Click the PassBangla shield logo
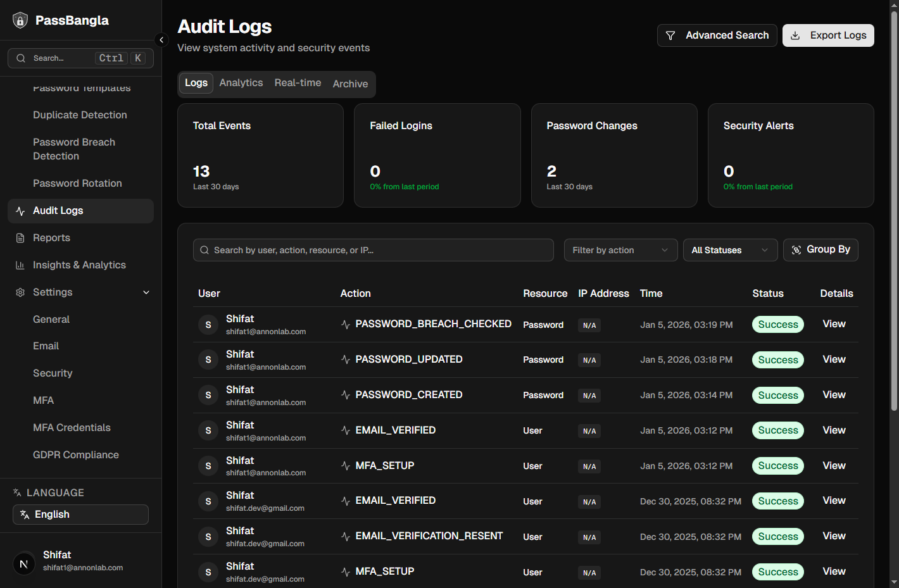The width and height of the screenshot is (899, 588). [20, 20]
